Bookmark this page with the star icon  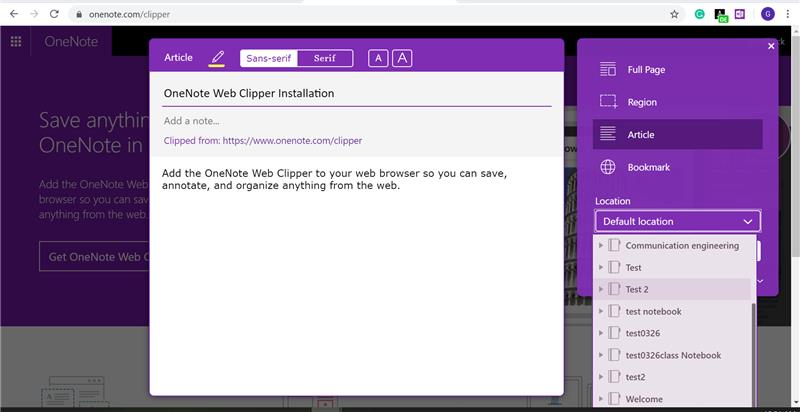pos(674,14)
